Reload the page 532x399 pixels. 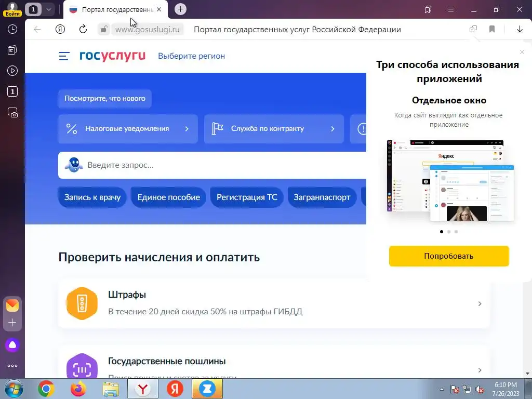point(83,30)
